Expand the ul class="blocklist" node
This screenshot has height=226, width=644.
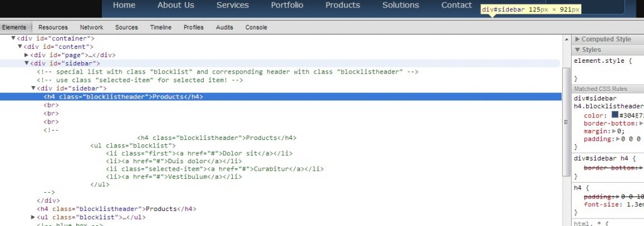(33, 217)
